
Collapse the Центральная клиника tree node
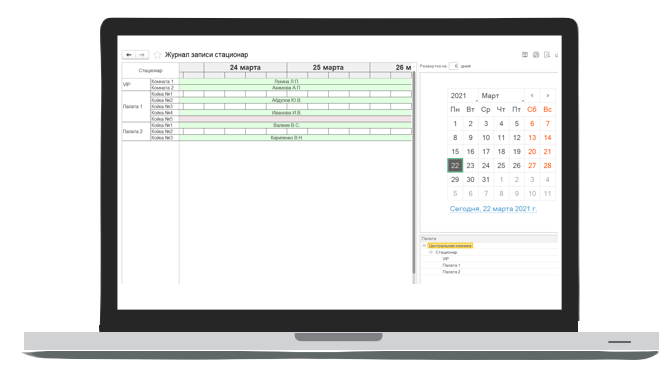(424, 246)
